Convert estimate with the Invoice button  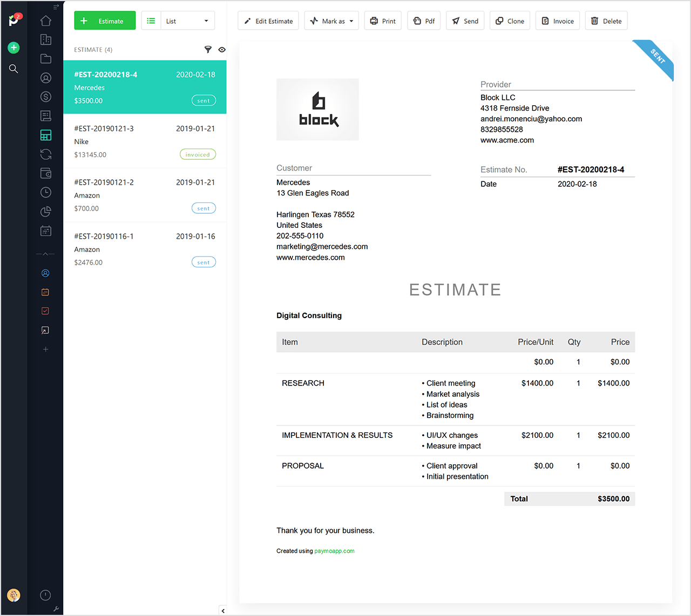click(558, 21)
